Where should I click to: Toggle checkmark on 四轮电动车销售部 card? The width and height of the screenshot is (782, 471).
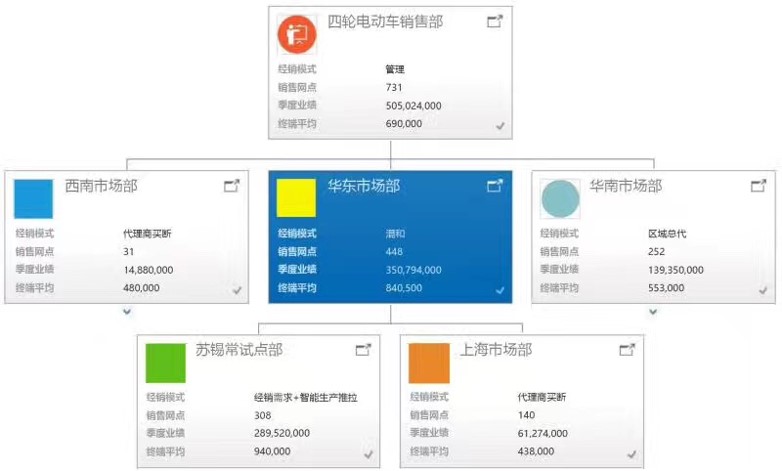coord(500,125)
